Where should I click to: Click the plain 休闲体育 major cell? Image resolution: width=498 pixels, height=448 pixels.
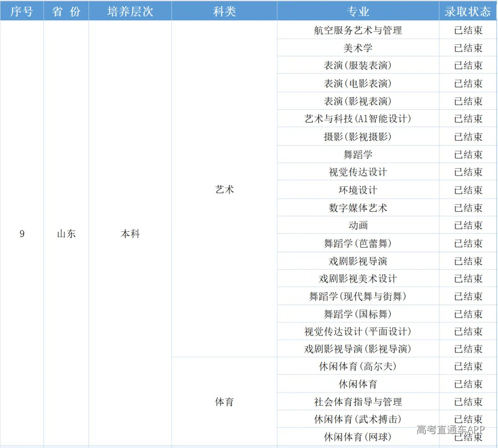coord(358,384)
